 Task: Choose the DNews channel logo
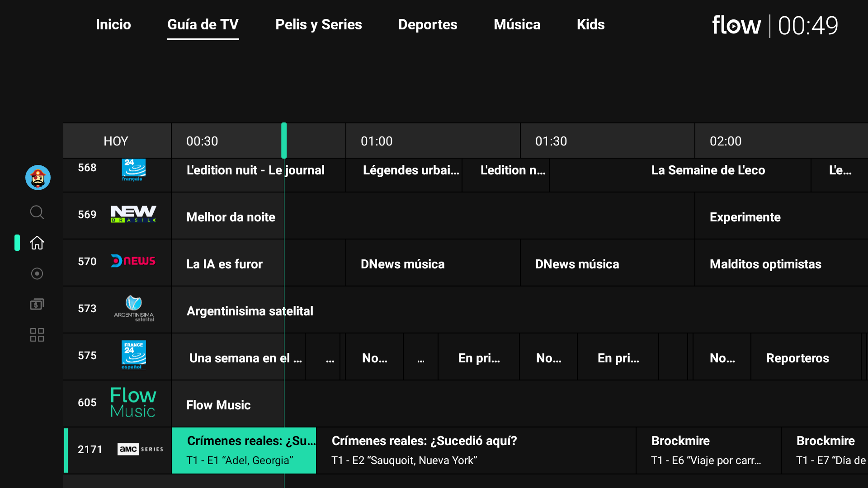tap(133, 261)
